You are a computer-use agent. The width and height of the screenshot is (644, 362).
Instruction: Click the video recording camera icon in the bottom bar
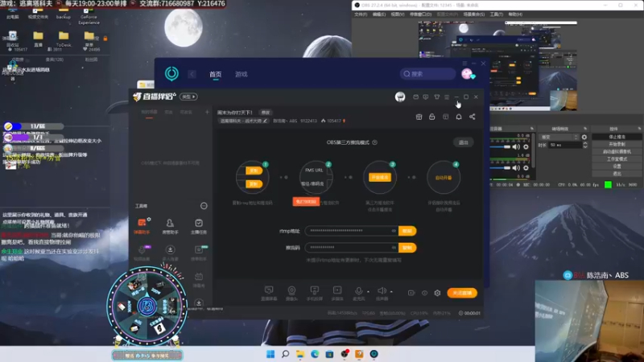pyautogui.click(x=411, y=293)
